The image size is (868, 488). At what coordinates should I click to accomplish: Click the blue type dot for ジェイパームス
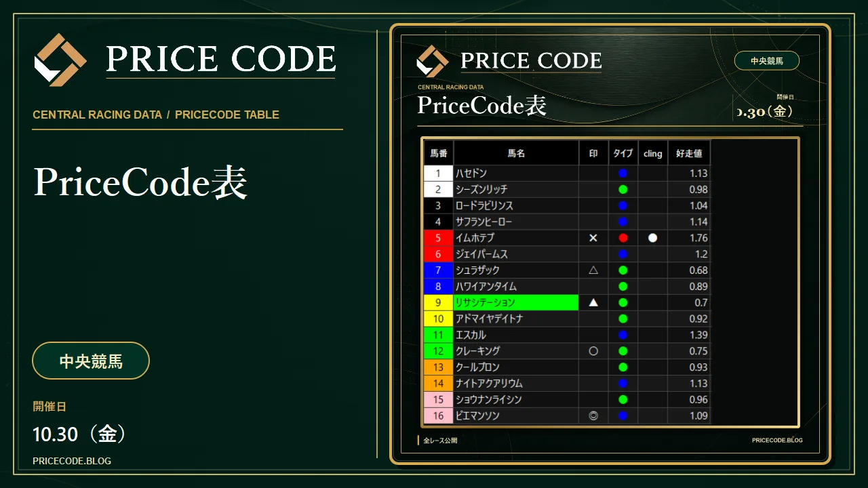coord(623,254)
